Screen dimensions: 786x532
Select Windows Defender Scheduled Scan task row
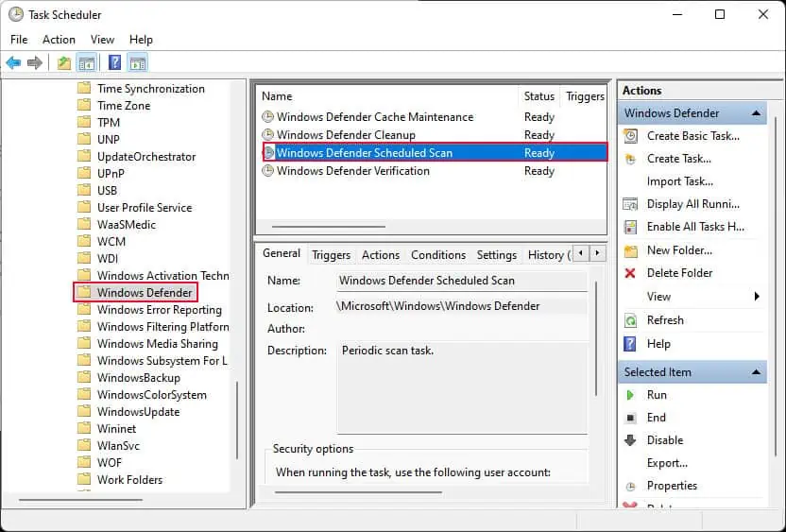click(435, 152)
